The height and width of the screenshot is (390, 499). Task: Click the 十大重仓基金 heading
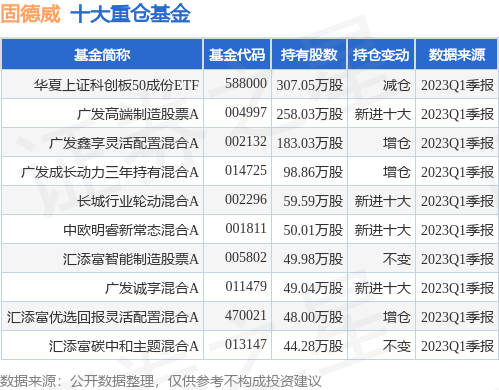coord(130,14)
